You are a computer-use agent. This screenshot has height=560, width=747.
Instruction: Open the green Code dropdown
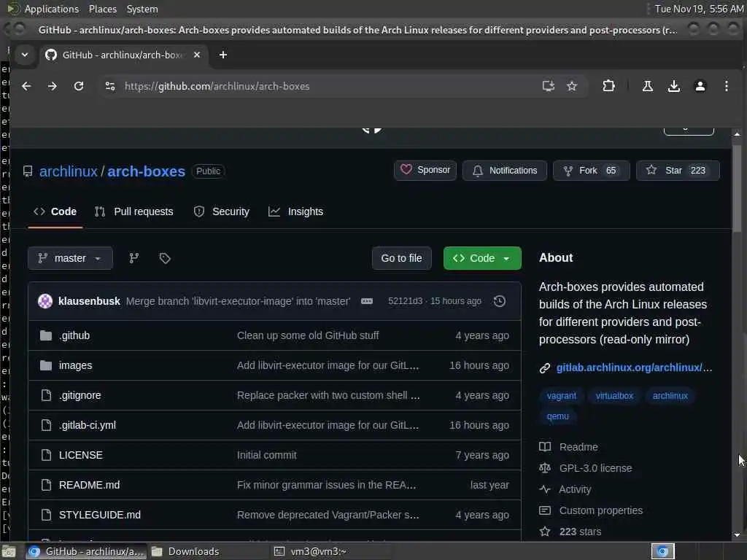pos(482,258)
